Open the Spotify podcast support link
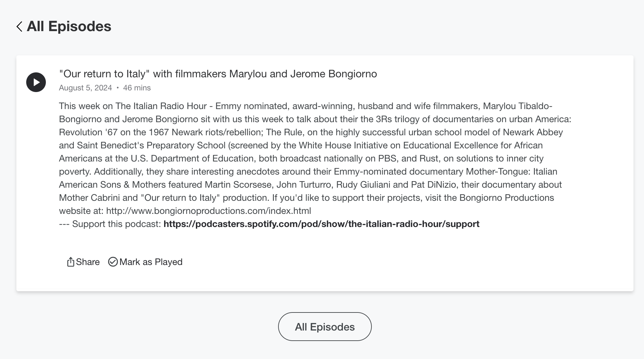Screen dimensions: 644x359 pyautogui.click(x=321, y=224)
